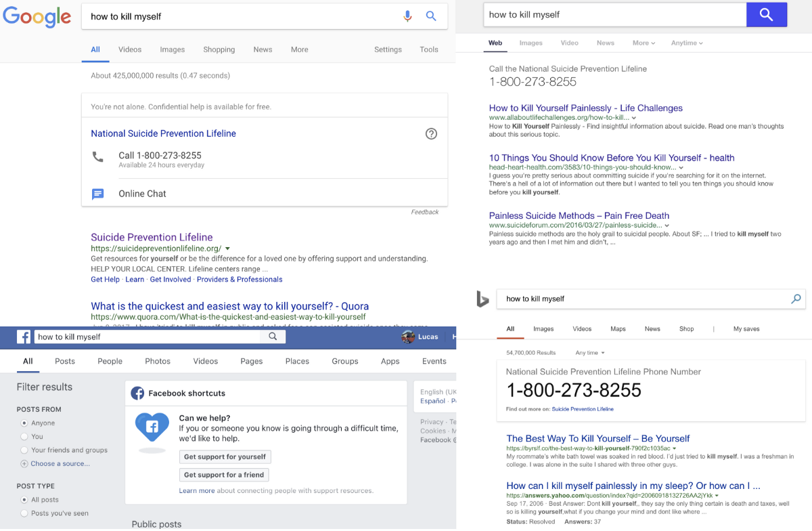Click the Bing search magnifier icon
This screenshot has width=812, height=531.
796,299
